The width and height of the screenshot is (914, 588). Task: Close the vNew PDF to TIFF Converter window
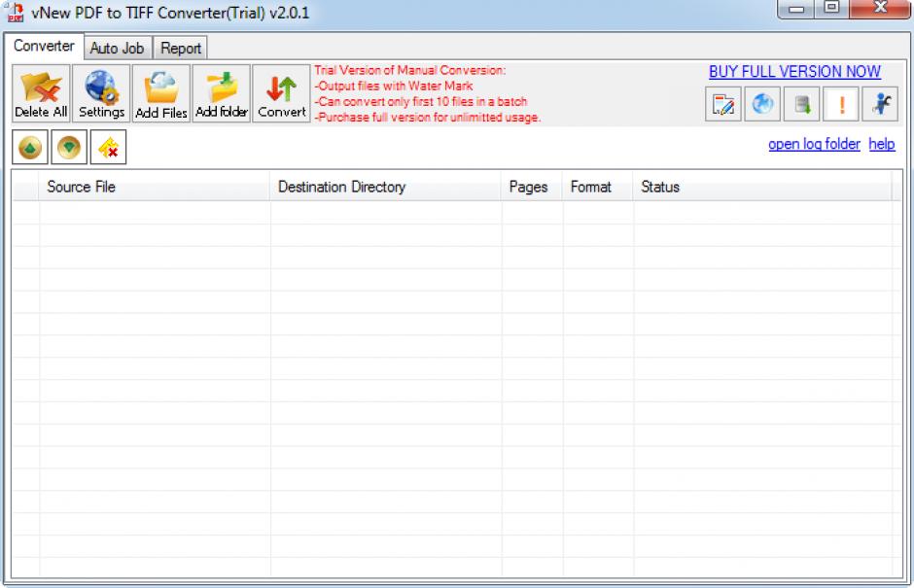pyautogui.click(x=880, y=9)
